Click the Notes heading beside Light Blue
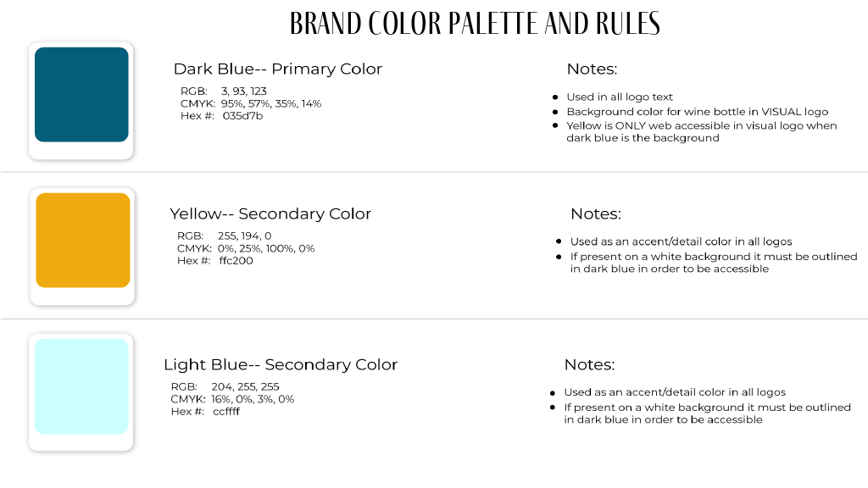This screenshot has width=868, height=488. tap(589, 364)
